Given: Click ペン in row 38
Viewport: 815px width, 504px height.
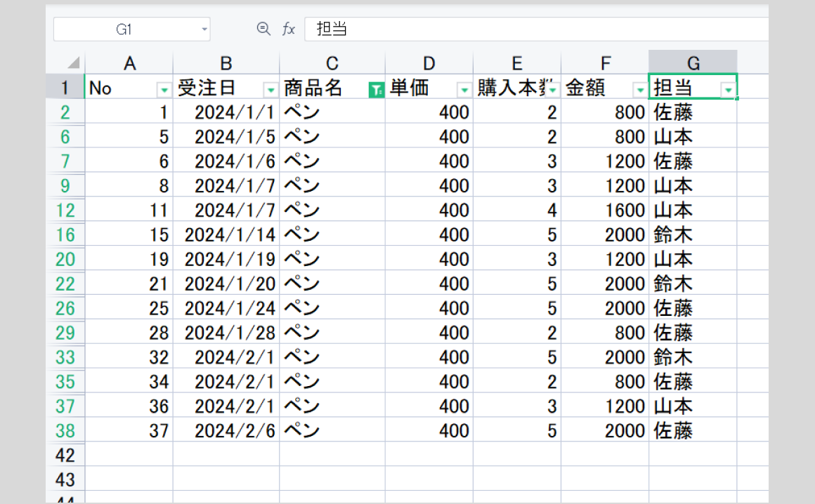Looking at the screenshot, I should 332,430.
